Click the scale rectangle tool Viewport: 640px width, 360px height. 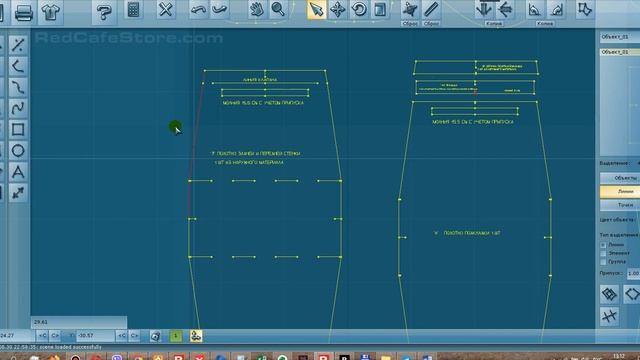(x=380, y=9)
